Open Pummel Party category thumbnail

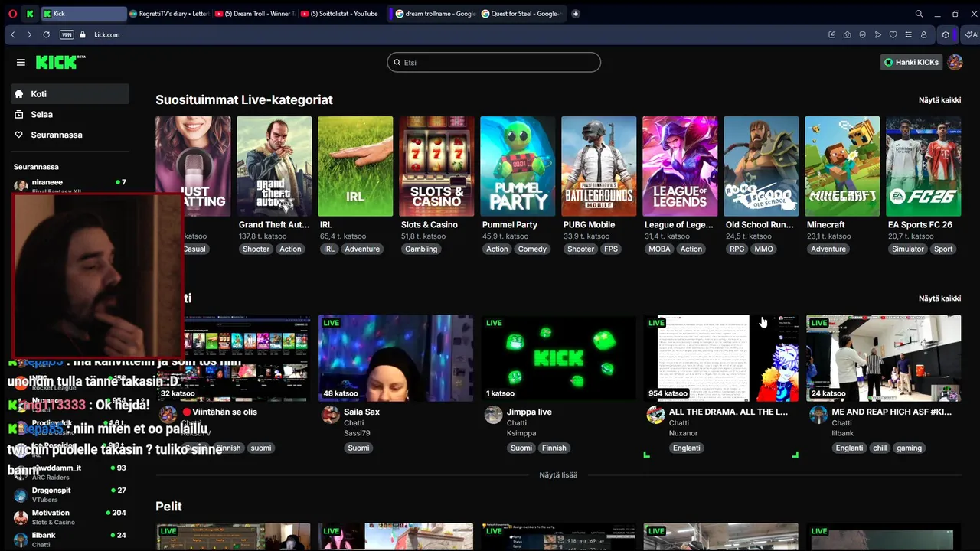pos(518,166)
